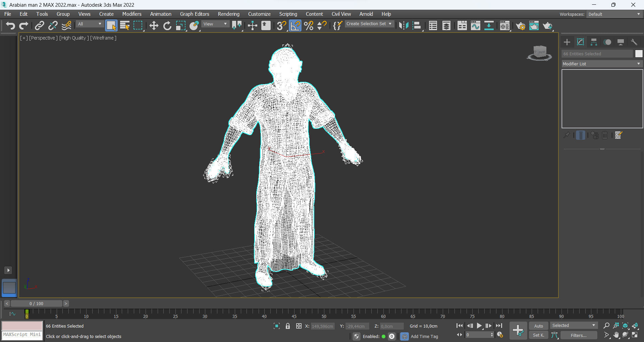Click the MAXScript Mini listener field
644x342 pixels.
[x=22, y=335]
